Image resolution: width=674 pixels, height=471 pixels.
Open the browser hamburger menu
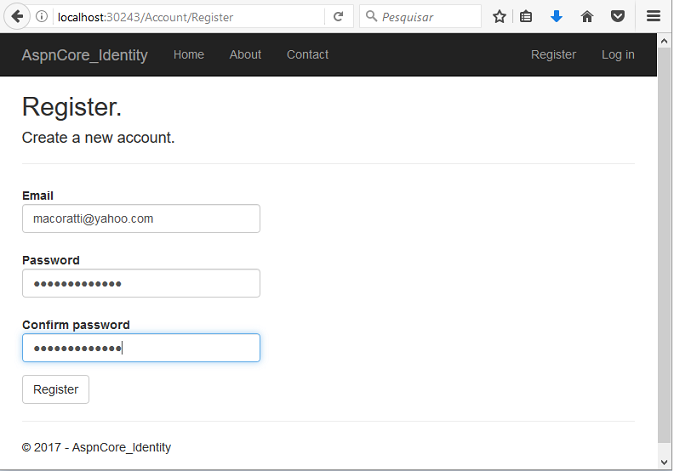pos(653,16)
